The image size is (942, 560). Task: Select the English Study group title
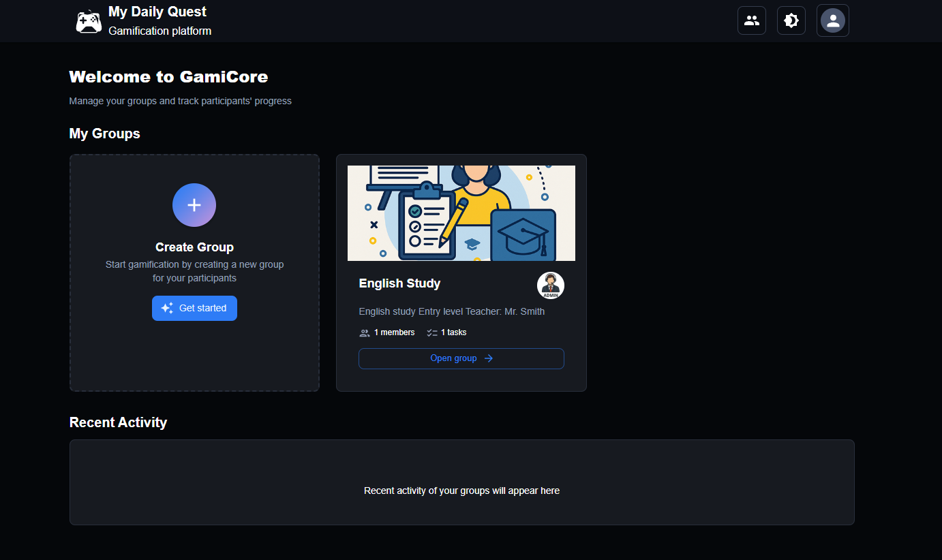[x=399, y=283]
